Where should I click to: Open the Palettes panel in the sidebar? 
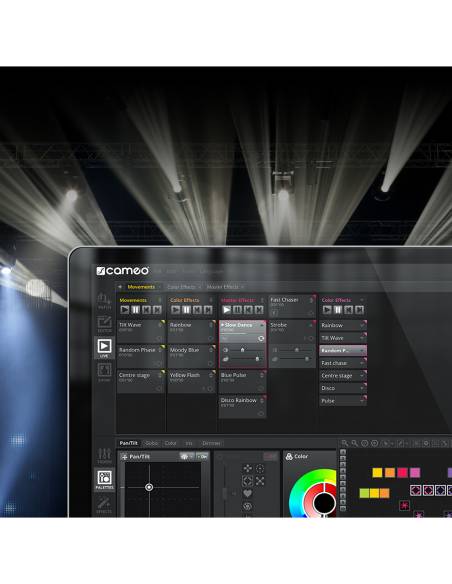104,480
